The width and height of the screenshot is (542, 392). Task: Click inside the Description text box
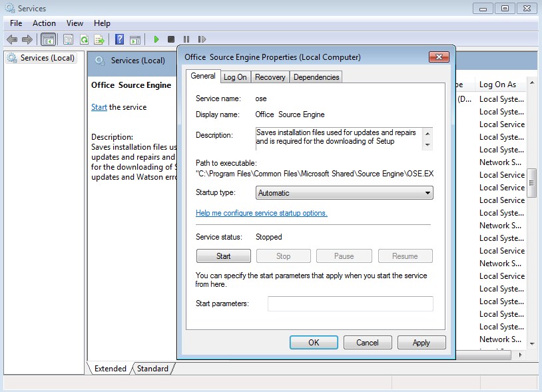339,138
